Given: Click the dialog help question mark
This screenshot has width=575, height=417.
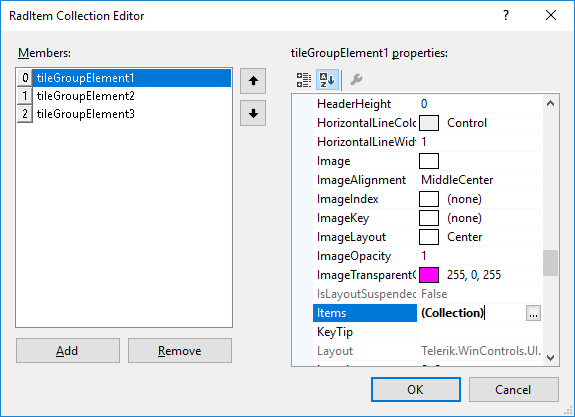Looking at the screenshot, I should [x=506, y=15].
